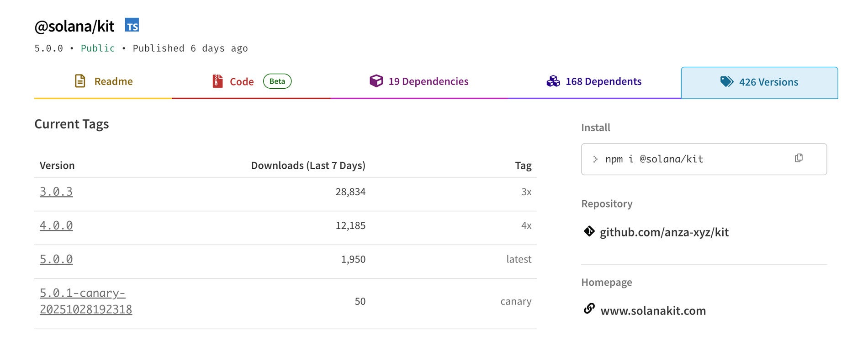Click the purple Dependencies box icon
The width and height of the screenshot is (868, 337).
(376, 81)
